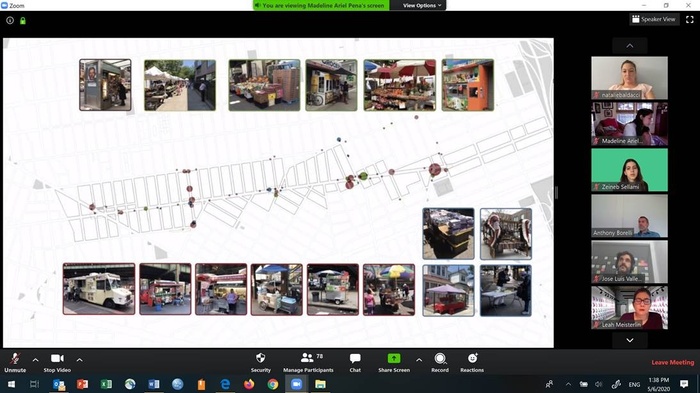Show previous participants with up chevron

click(629, 46)
